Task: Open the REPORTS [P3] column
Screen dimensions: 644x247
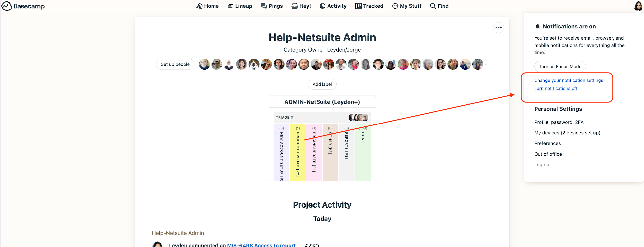Action: point(346,152)
